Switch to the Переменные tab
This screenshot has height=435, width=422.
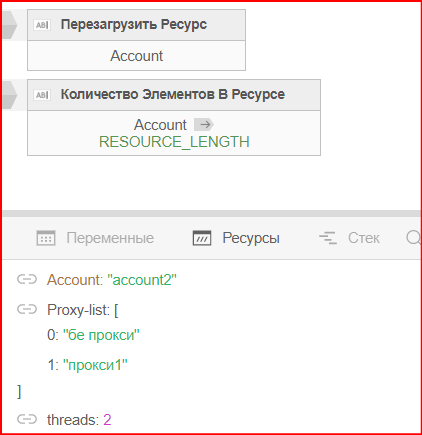click(95, 238)
